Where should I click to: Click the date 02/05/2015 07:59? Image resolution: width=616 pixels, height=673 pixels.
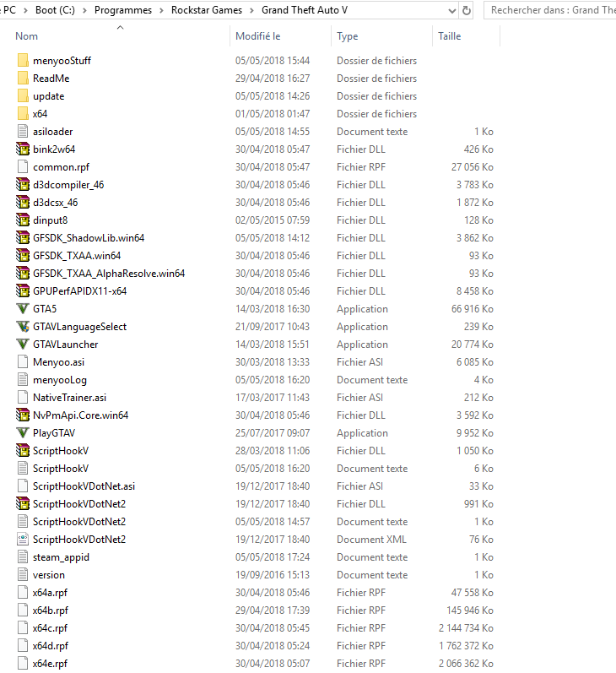click(x=273, y=220)
